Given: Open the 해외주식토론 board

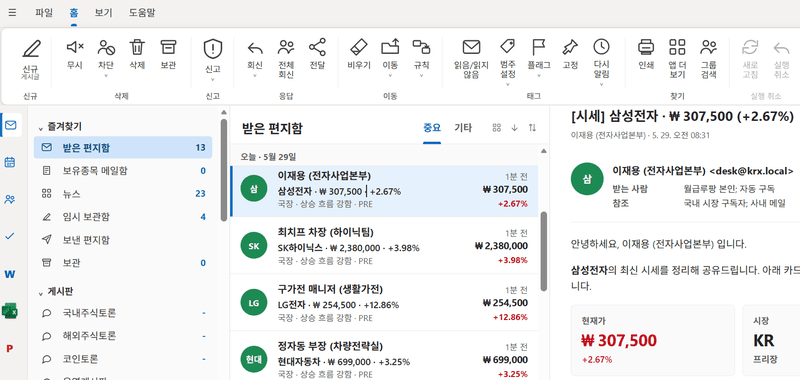Looking at the screenshot, I should 123,336.
